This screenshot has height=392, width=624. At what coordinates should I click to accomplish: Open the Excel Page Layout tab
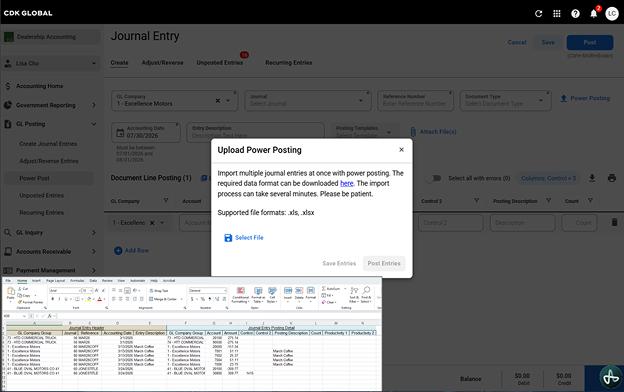pos(55,281)
